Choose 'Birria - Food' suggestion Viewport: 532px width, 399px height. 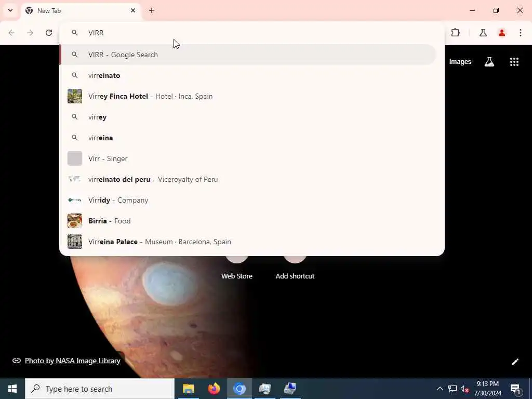248,221
